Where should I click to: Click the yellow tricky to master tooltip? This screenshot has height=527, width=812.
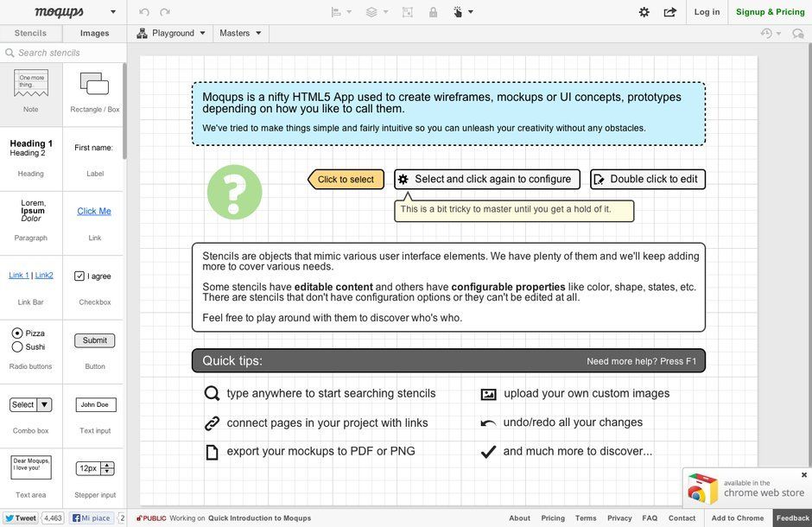514,210
